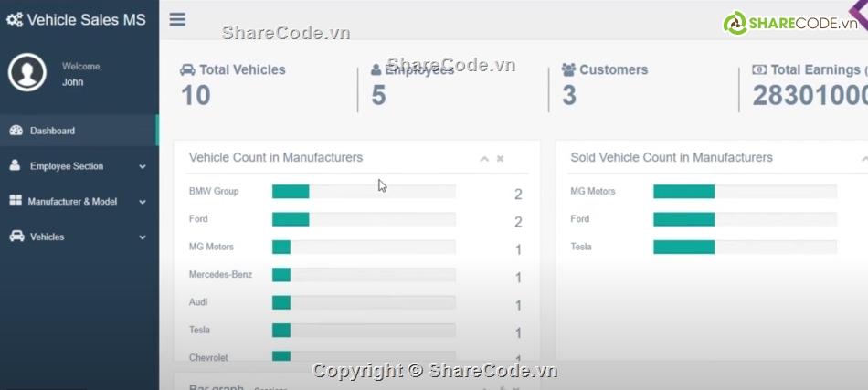Click the BMW Group progress bar
Screen dimensions: 868x390
pyautogui.click(x=364, y=192)
